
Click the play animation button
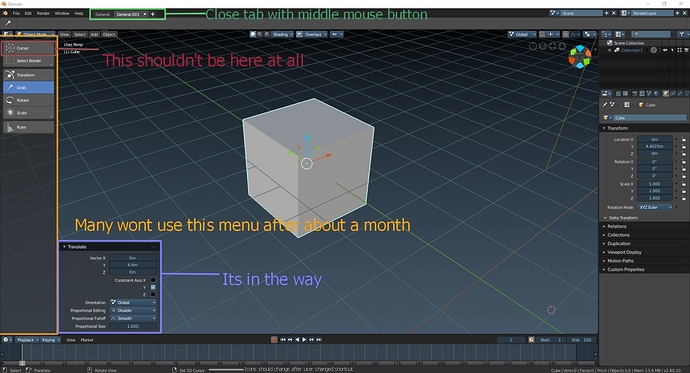click(304, 340)
